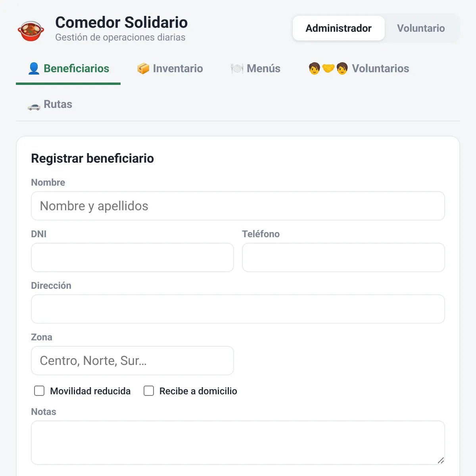The width and height of the screenshot is (476, 476).
Task: Check the Recibe a domicilio checkbox
Action: tap(149, 391)
